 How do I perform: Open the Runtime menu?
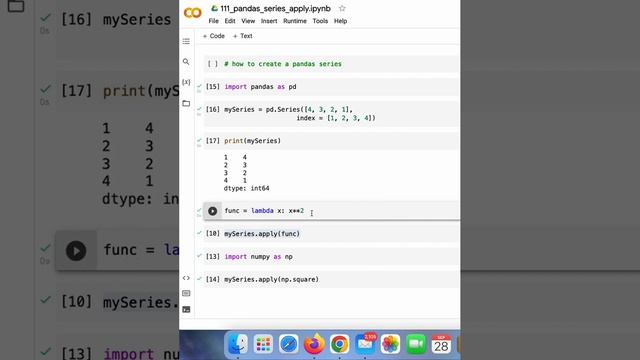click(295, 21)
